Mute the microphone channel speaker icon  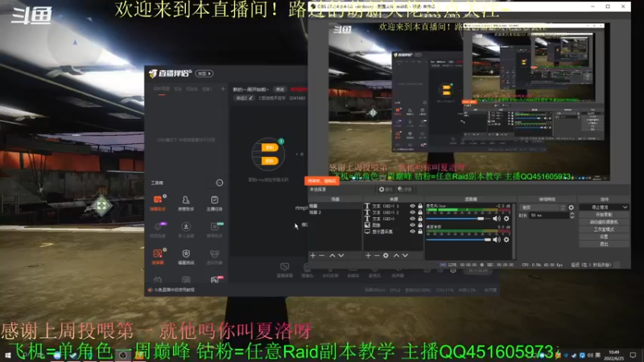coord(497,219)
